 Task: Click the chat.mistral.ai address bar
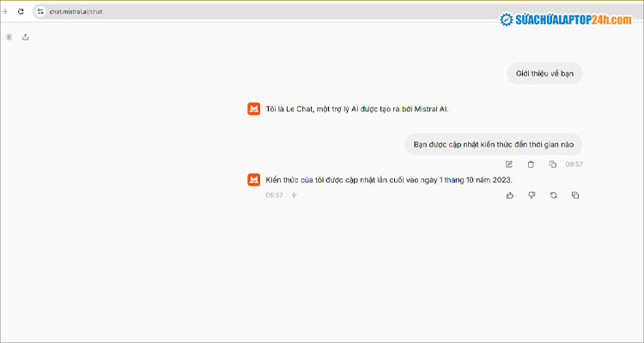pyautogui.click(x=172, y=11)
